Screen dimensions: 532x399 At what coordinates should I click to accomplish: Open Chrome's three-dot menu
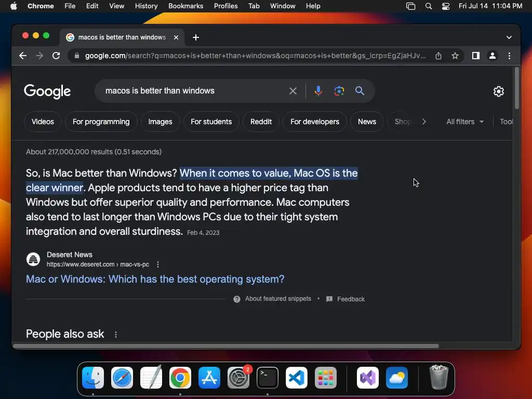coord(509,56)
